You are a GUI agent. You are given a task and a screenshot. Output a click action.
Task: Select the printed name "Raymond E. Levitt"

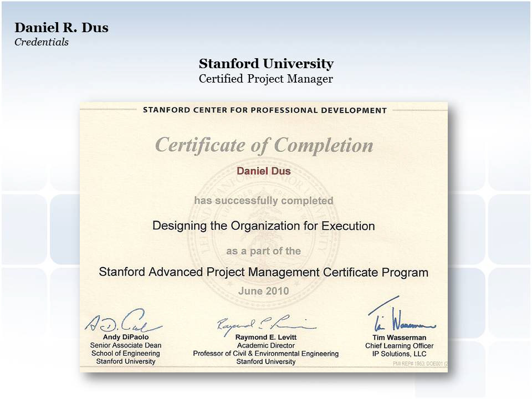click(x=266, y=337)
